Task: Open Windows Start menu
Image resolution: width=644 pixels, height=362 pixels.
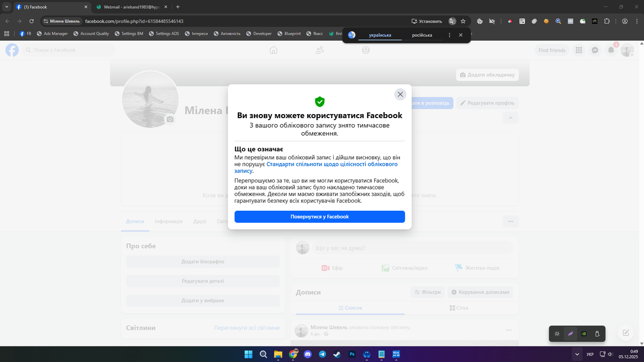Action: (x=249, y=354)
